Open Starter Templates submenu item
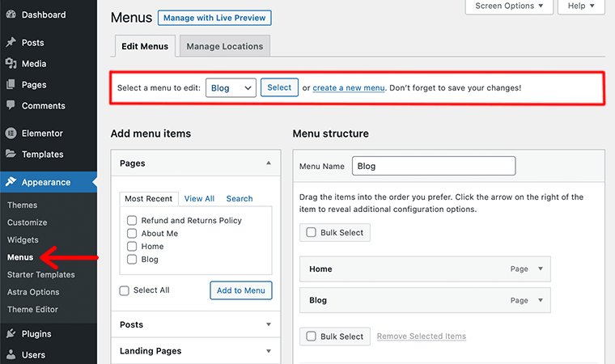Viewport: 615px width, 364px height. point(40,274)
